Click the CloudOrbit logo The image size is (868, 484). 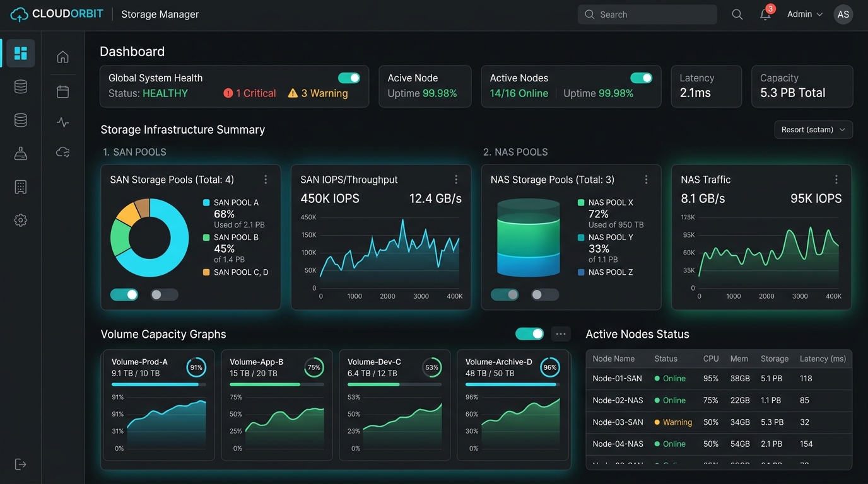click(57, 14)
